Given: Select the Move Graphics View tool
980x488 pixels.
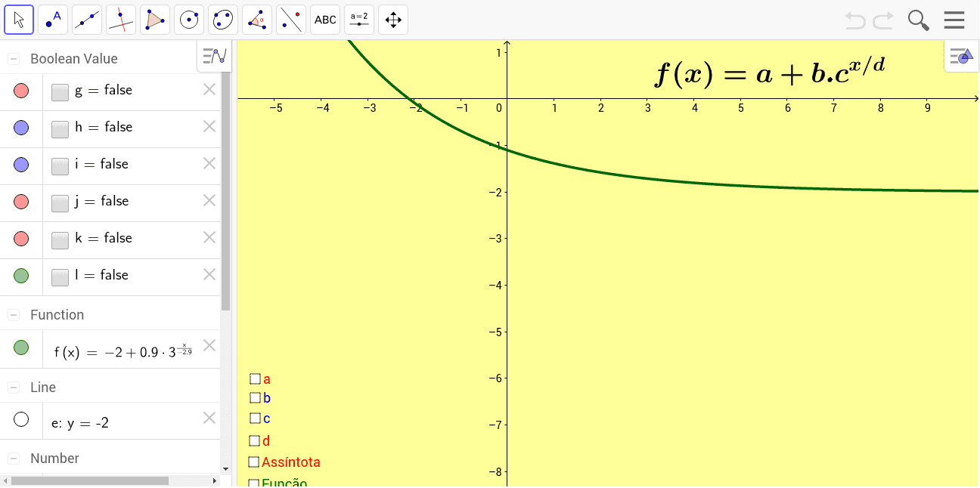Looking at the screenshot, I should (x=393, y=20).
